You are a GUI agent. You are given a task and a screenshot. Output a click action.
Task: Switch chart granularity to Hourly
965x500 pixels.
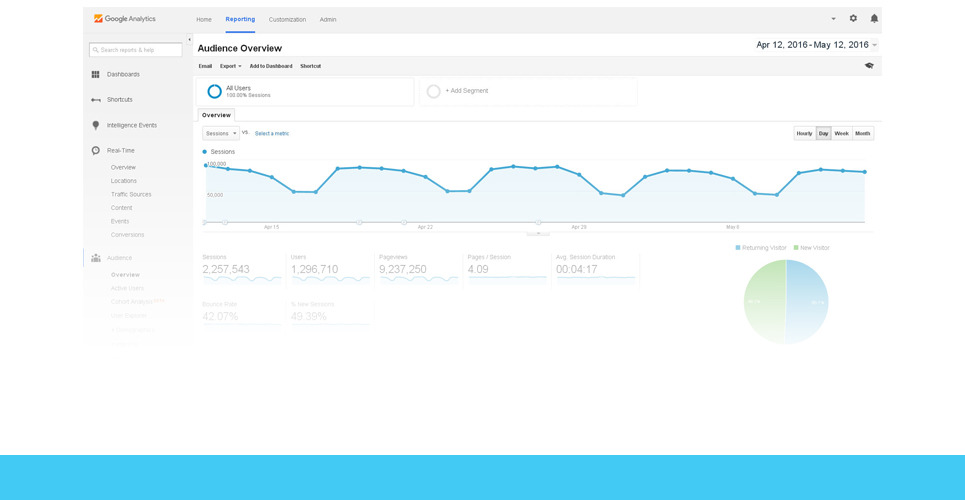[x=804, y=133]
